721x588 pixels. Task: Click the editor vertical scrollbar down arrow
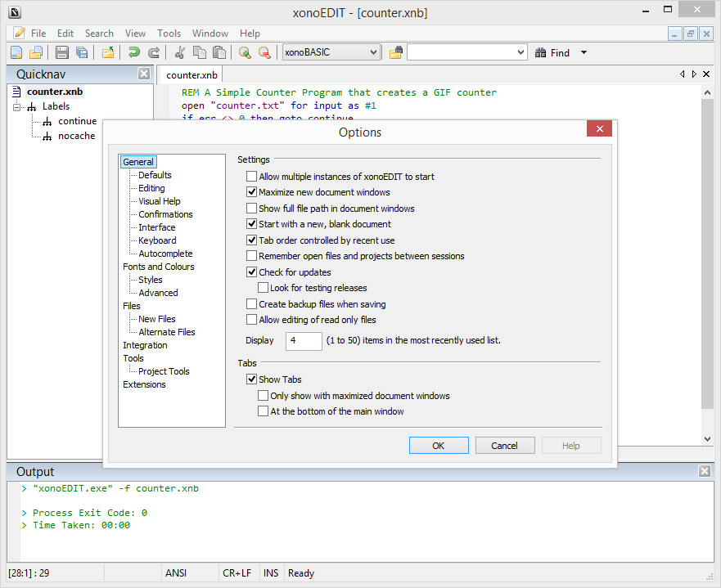[x=707, y=438]
